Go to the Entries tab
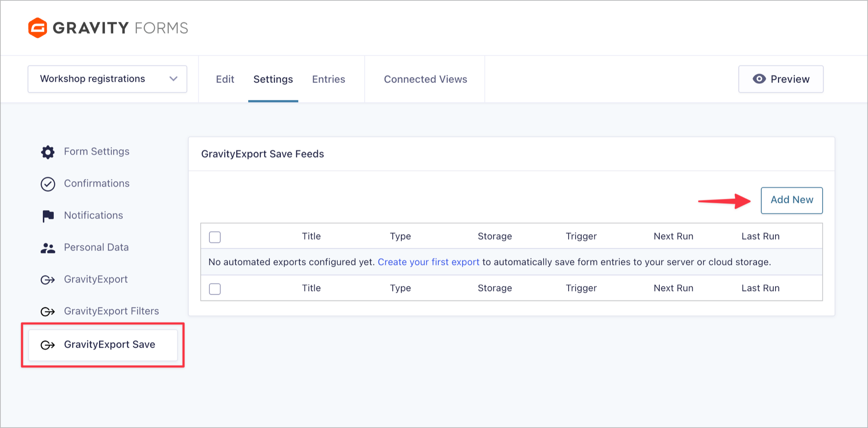This screenshot has height=428, width=868. pyautogui.click(x=329, y=79)
